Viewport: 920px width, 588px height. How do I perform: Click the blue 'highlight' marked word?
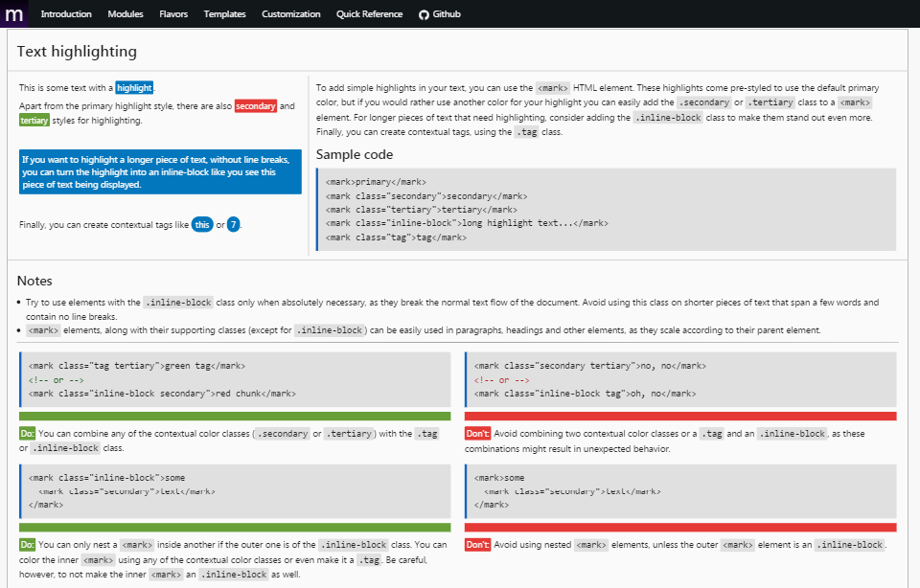134,88
